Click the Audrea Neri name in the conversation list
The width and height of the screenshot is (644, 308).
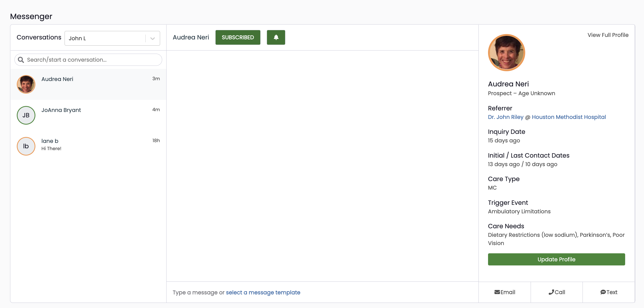(57, 79)
